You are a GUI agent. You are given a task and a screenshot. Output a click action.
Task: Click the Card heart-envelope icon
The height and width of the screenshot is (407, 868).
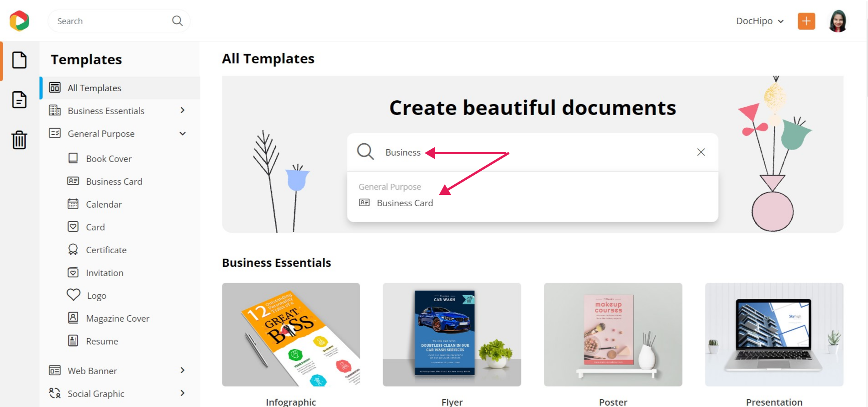[73, 227]
